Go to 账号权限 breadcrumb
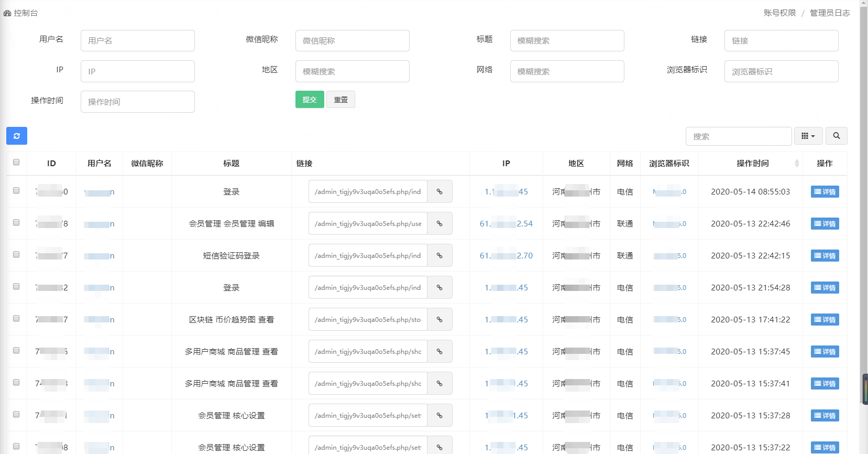Viewport: 868px width, 454px height. 779,13
